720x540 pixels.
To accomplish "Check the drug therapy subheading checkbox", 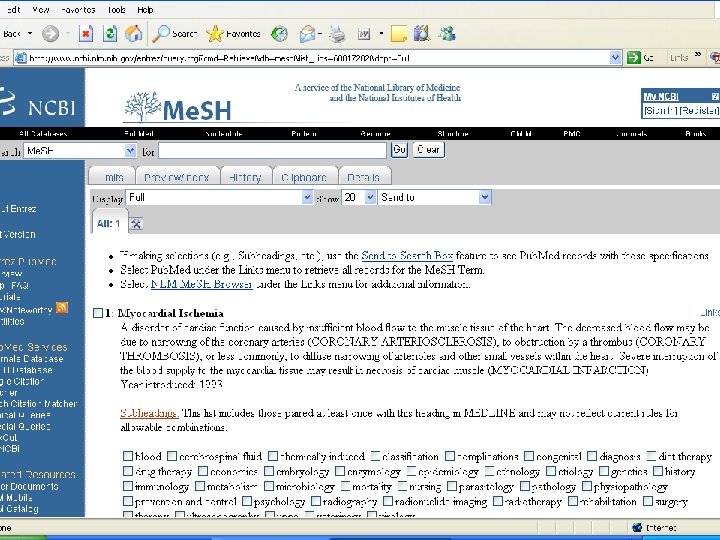I will [128, 471].
